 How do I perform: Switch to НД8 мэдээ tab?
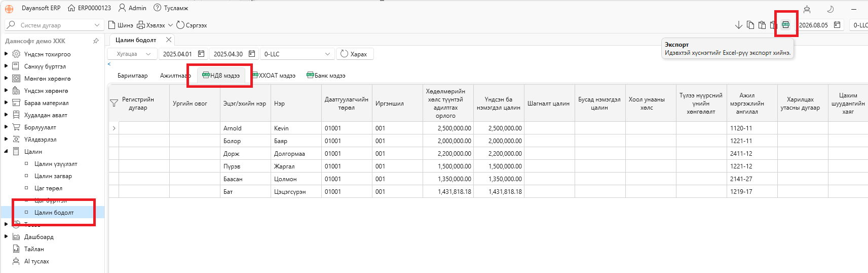coord(221,76)
